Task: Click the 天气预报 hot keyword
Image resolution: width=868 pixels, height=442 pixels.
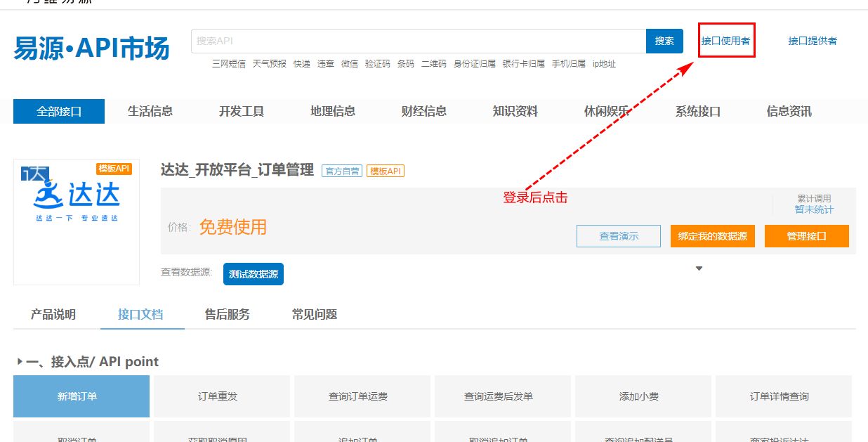Action: (x=270, y=64)
